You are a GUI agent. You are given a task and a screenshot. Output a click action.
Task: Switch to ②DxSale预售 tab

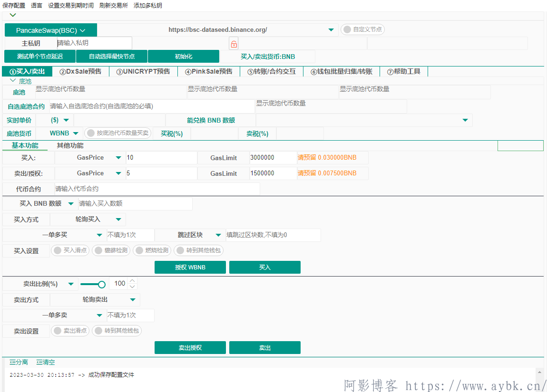(x=80, y=71)
